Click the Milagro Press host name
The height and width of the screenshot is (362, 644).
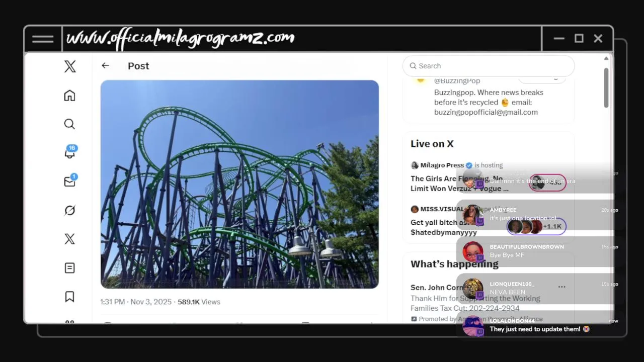click(x=442, y=165)
